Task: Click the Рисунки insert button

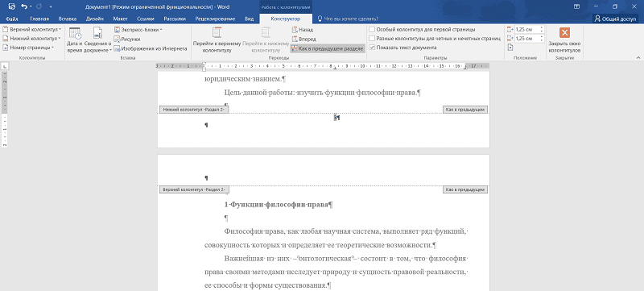Action: click(127, 39)
